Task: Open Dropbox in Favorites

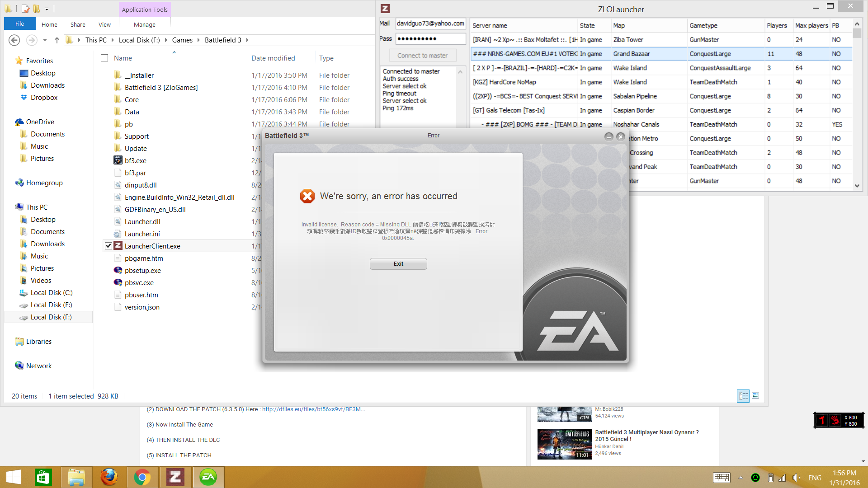Action: point(44,97)
